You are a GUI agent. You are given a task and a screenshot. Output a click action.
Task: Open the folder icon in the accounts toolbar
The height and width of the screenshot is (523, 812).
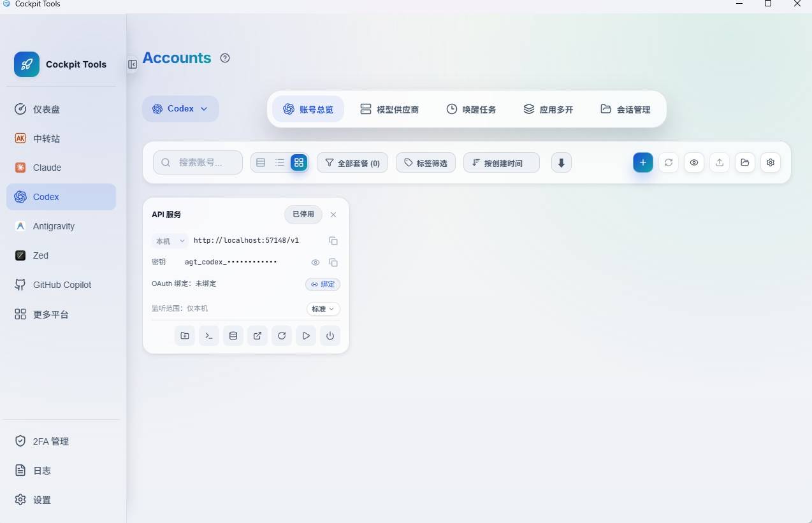coord(745,162)
